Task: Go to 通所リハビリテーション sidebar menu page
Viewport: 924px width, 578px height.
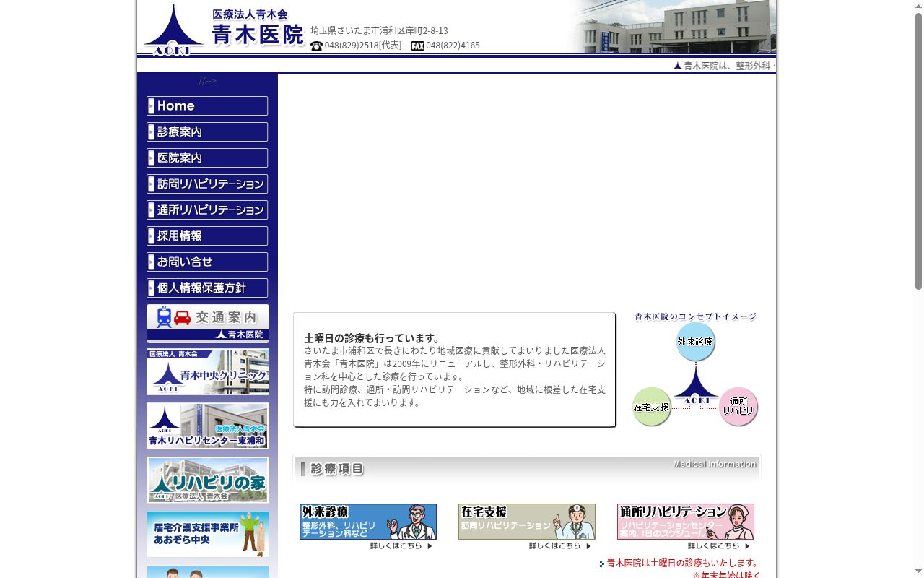Action: pyautogui.click(x=207, y=210)
